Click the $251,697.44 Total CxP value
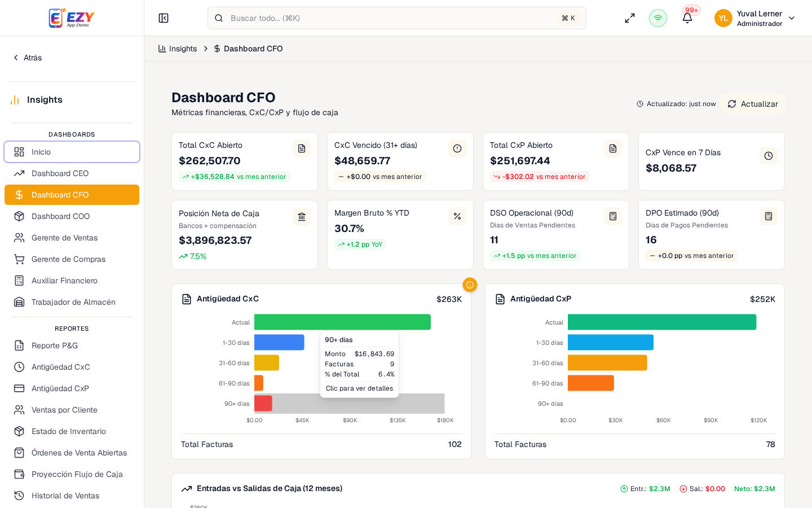This screenshot has width=812, height=508. [x=520, y=161]
